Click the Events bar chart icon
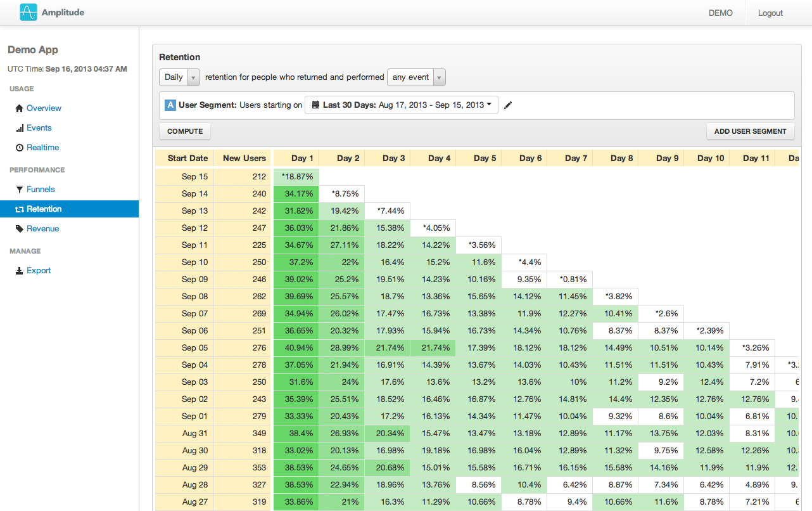 point(19,128)
